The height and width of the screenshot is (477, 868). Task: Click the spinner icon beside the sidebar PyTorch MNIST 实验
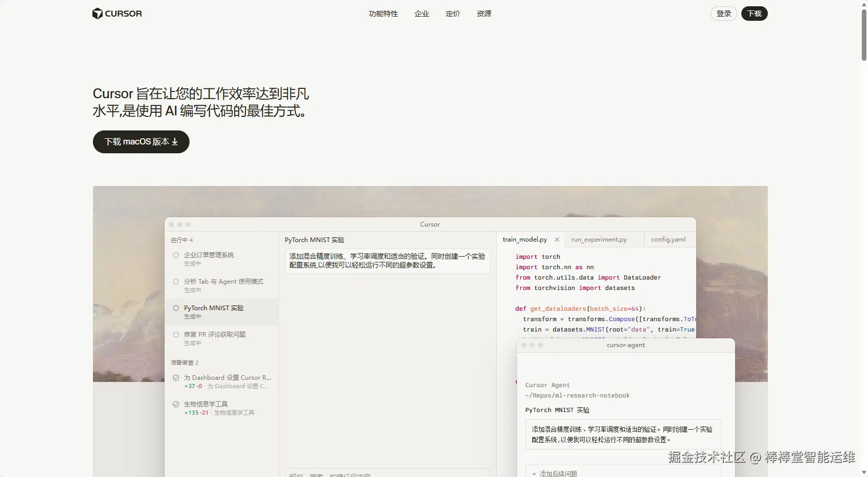pos(176,308)
